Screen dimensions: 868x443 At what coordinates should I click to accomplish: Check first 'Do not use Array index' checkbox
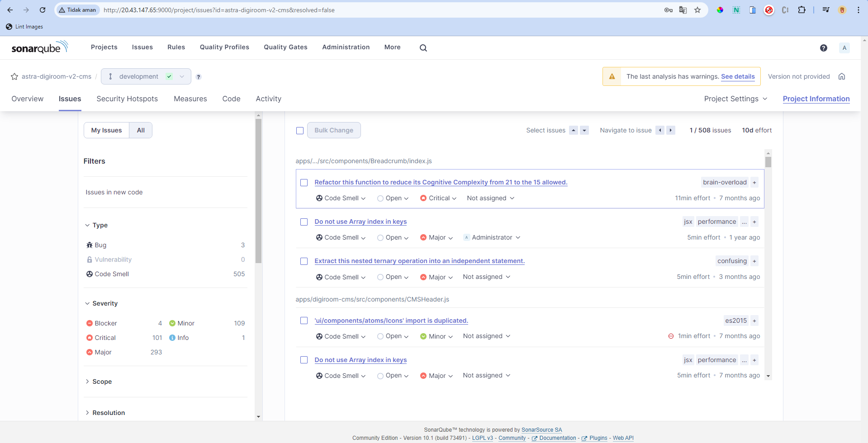[x=304, y=222]
